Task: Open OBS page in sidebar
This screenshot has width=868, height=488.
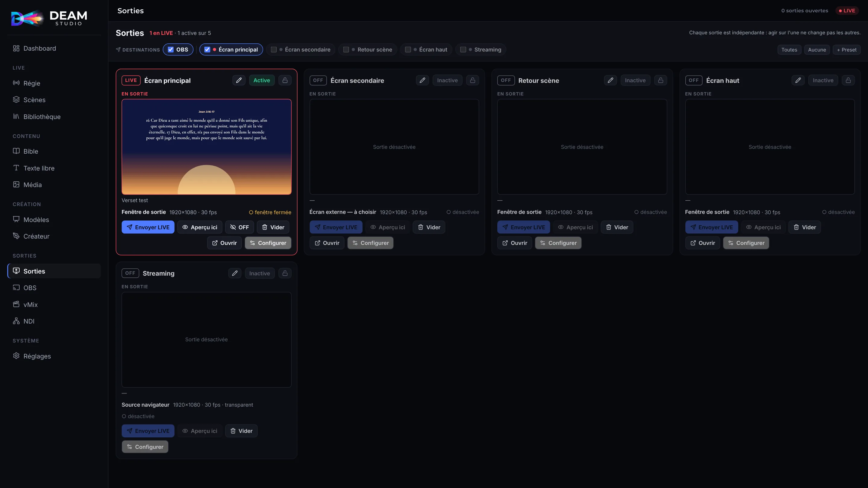Action: click(x=54, y=288)
